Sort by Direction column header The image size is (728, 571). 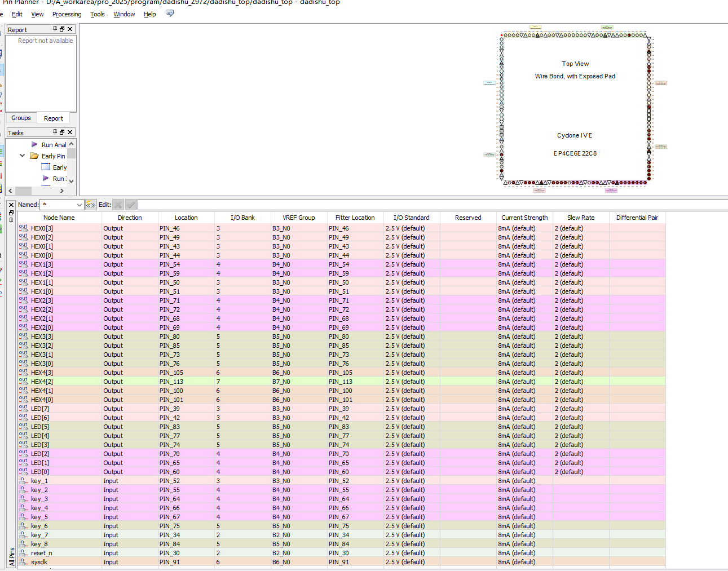point(130,218)
